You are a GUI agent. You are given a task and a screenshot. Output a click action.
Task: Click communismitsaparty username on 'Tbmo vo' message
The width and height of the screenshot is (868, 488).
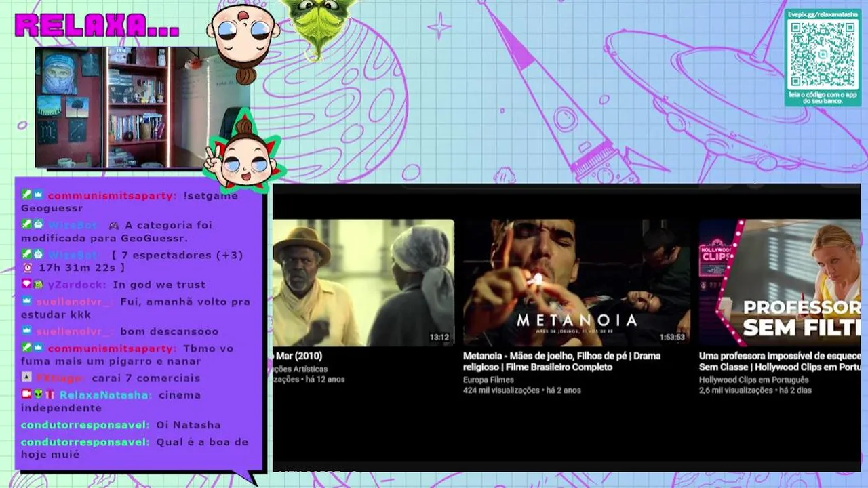pos(112,348)
